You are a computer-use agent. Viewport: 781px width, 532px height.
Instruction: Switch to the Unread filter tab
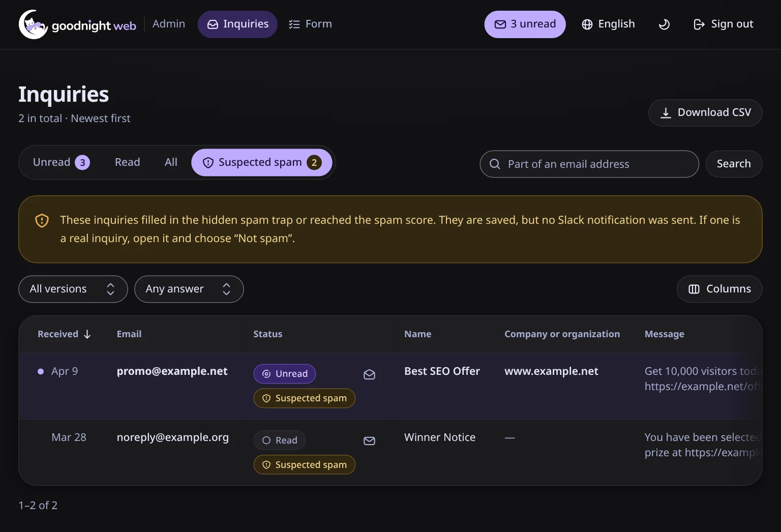coord(61,162)
